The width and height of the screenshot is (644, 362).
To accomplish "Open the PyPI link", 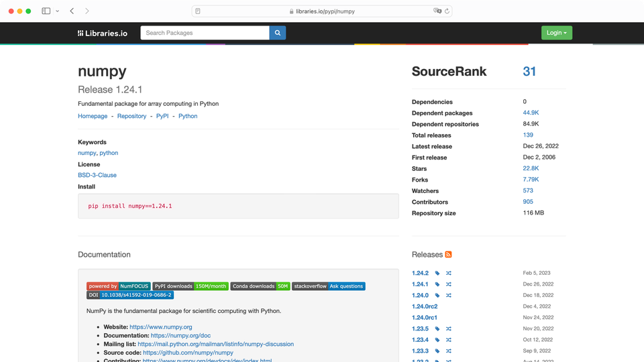I will pos(162,116).
